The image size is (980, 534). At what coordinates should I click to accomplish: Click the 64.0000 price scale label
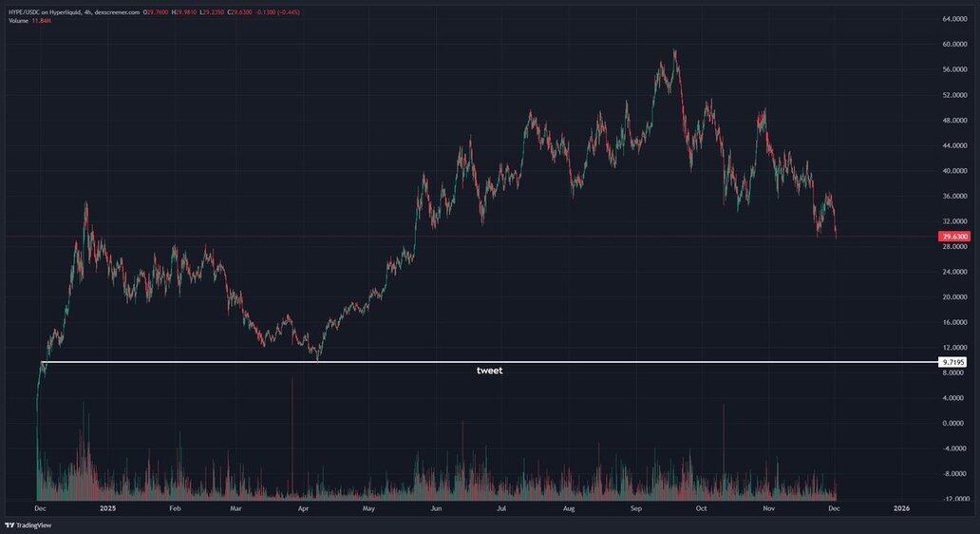(954, 19)
